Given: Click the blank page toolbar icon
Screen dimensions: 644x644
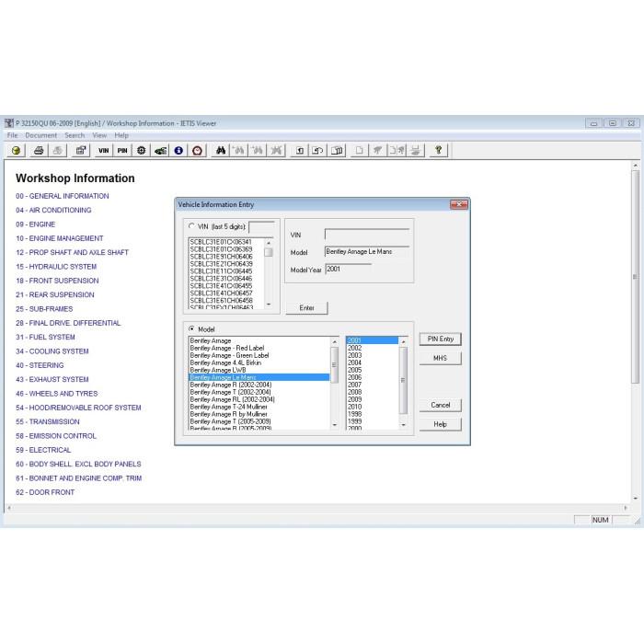Looking at the screenshot, I should point(360,151).
